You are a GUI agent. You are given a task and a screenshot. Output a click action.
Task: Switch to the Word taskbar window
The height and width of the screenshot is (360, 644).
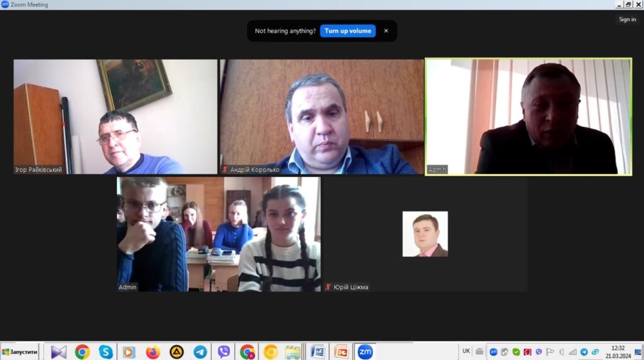point(318,352)
